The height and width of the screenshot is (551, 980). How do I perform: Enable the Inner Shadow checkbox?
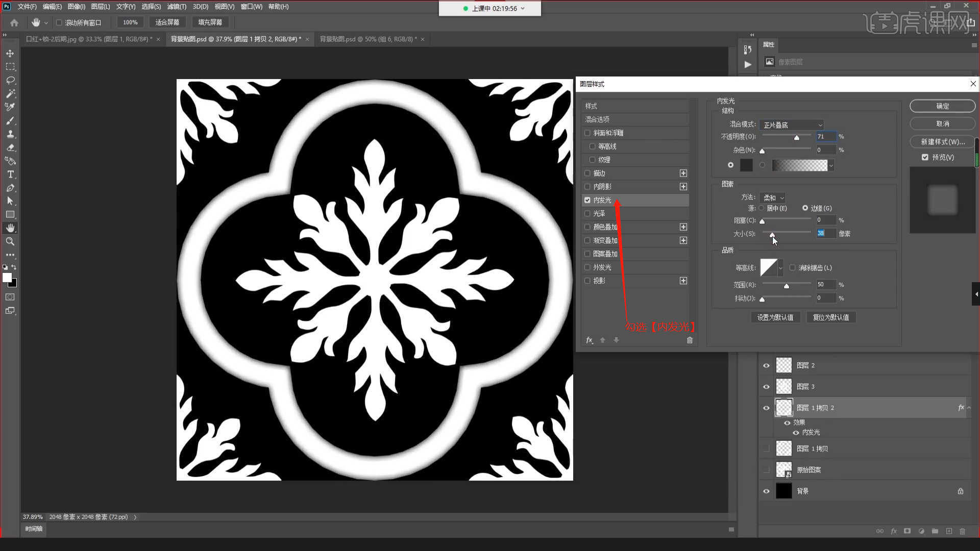(x=587, y=187)
